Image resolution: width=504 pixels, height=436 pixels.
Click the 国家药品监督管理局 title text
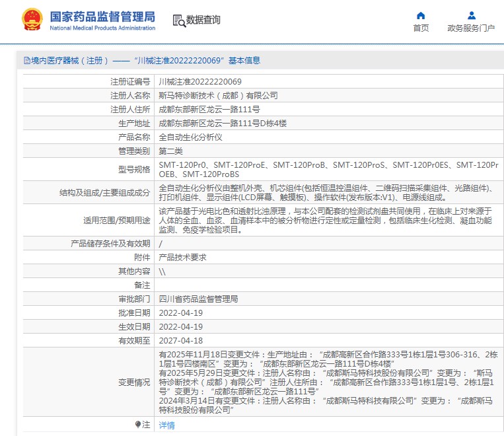pos(102,16)
